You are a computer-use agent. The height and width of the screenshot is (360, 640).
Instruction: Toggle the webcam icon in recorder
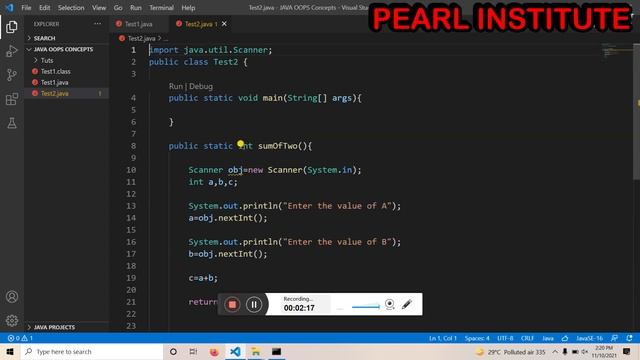[390, 304]
